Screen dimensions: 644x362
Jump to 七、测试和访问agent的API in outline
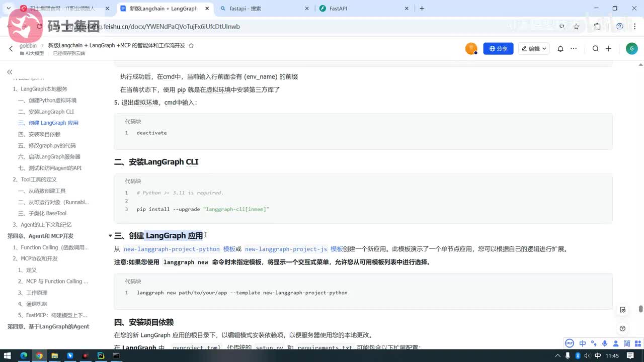[50, 168]
